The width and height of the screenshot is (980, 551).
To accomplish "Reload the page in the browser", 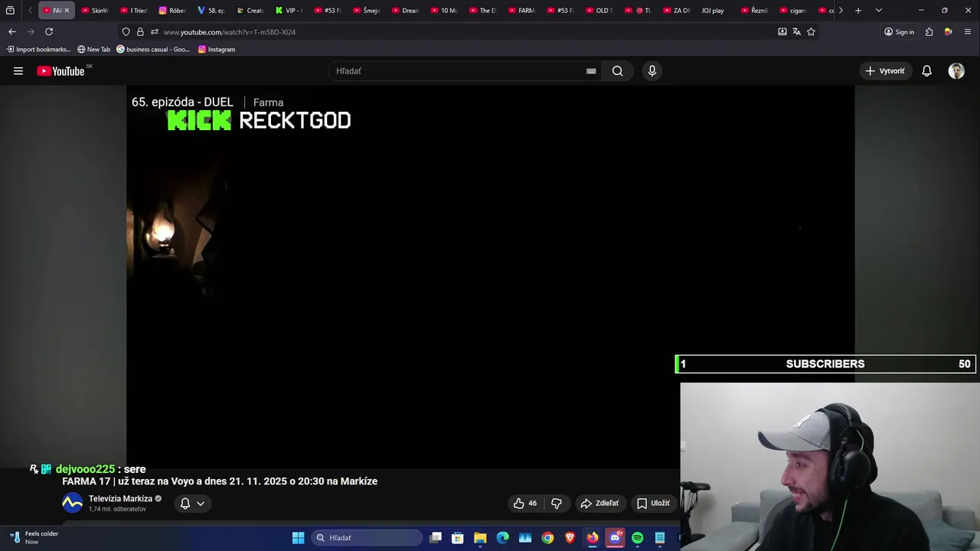I will [49, 31].
